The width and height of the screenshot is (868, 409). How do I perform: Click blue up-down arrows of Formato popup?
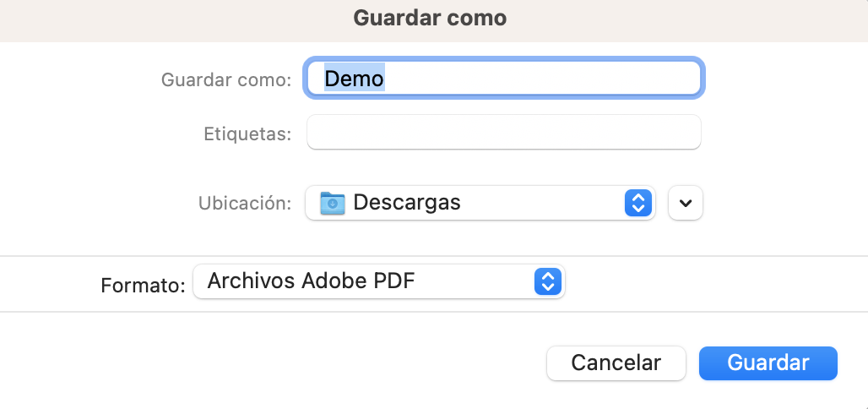[547, 281]
